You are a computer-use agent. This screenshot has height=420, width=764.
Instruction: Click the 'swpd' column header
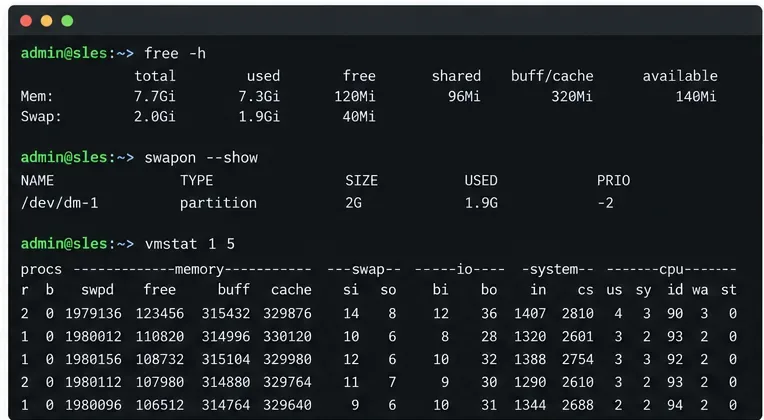coord(97,290)
